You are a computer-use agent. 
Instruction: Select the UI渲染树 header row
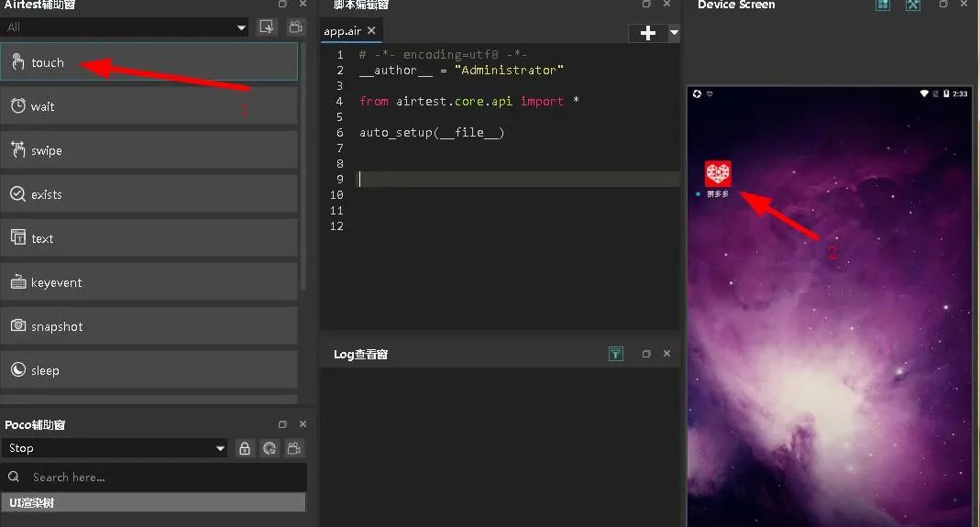pyautogui.click(x=153, y=502)
